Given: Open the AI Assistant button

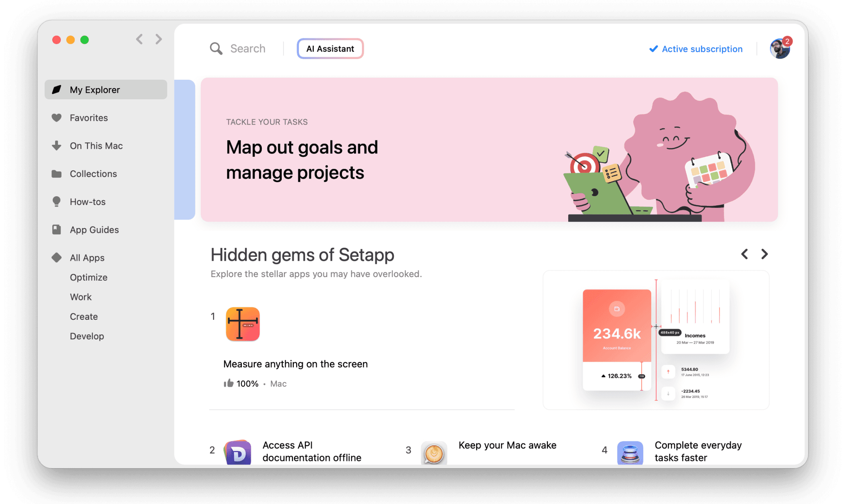Looking at the screenshot, I should (x=330, y=49).
